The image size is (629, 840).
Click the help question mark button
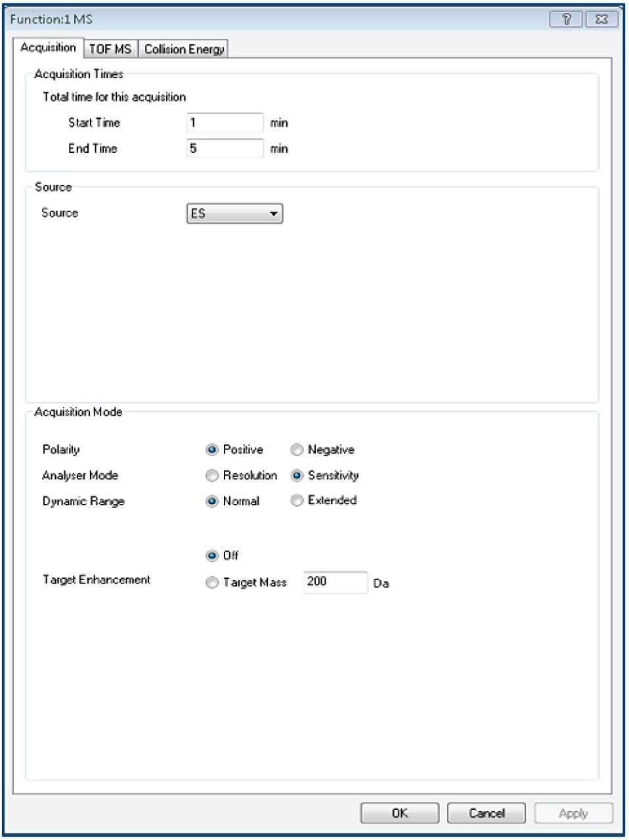coord(566,19)
